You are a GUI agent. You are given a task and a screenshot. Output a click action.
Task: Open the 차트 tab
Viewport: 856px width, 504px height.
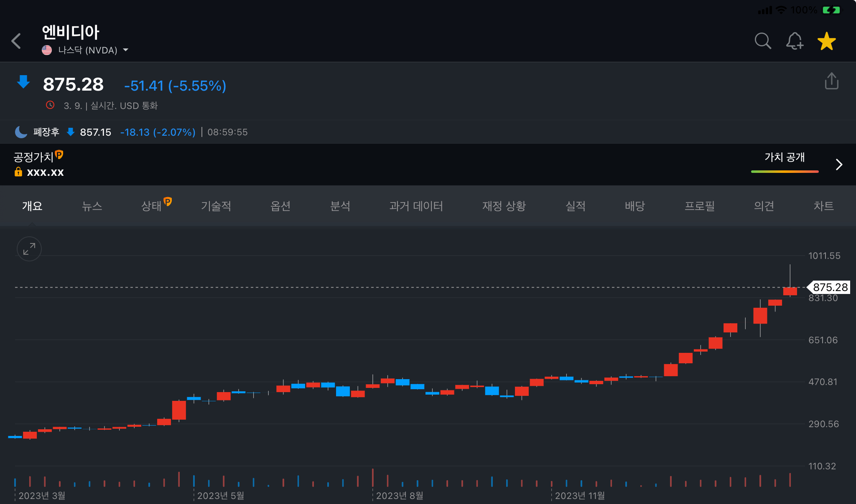pyautogui.click(x=823, y=206)
